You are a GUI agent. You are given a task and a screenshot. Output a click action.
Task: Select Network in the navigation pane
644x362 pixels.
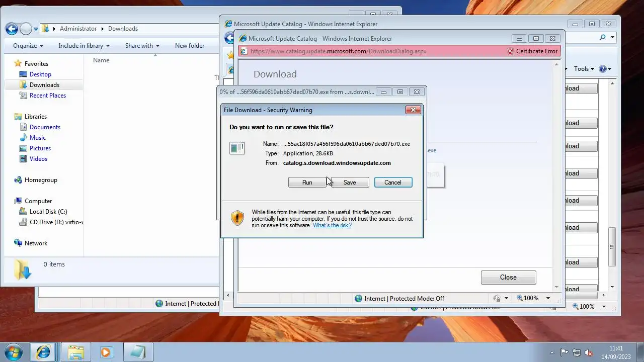(36, 243)
